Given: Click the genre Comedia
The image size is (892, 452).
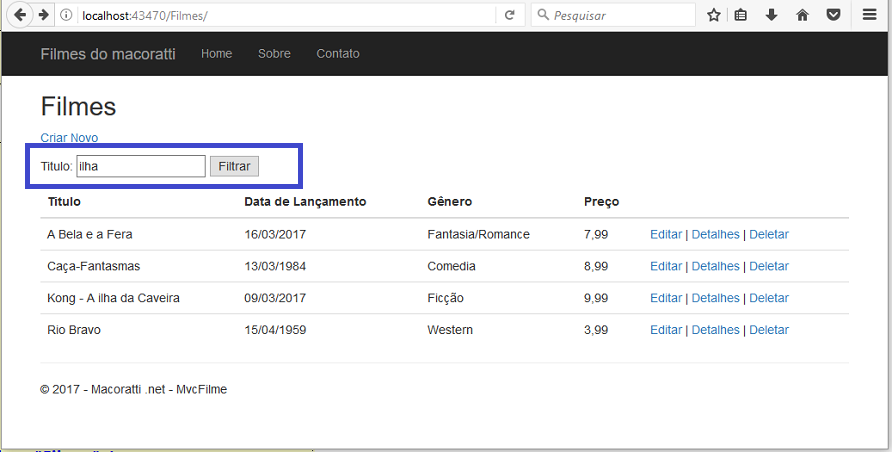Looking at the screenshot, I should click(x=451, y=266).
